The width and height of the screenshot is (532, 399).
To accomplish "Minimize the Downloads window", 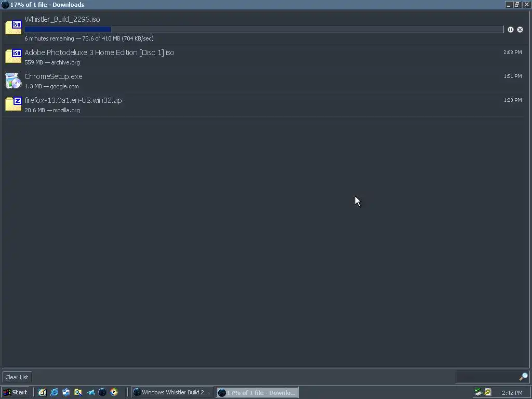I will pos(508,5).
